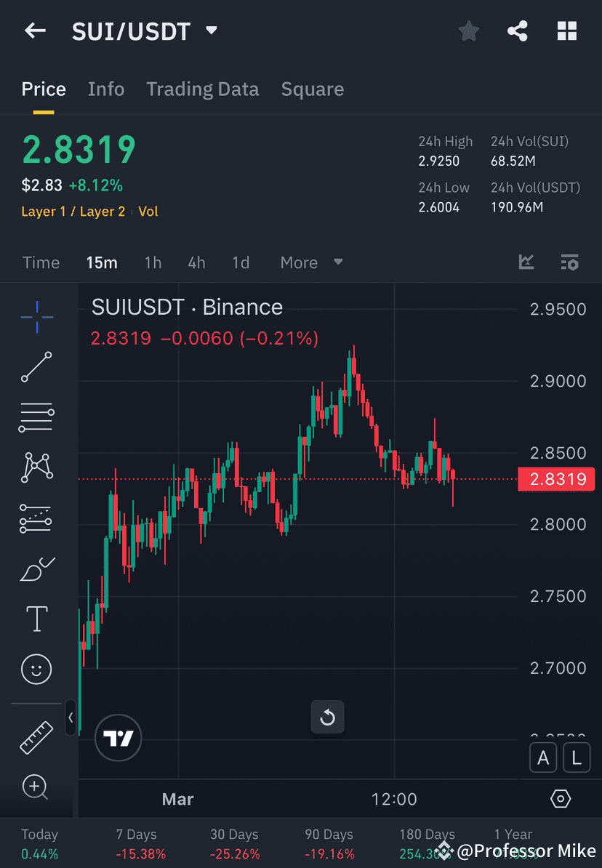Toggle the favorite star for SUI/USDT

(x=468, y=31)
